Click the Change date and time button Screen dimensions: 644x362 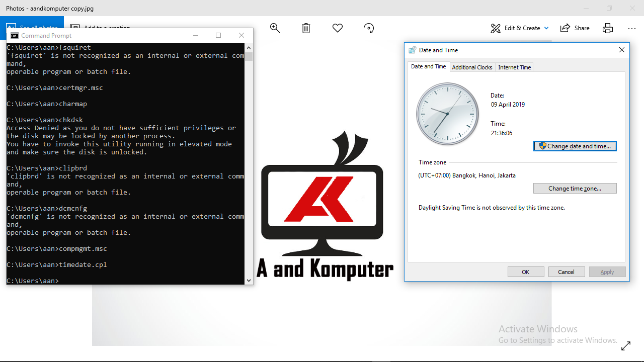tap(575, 146)
